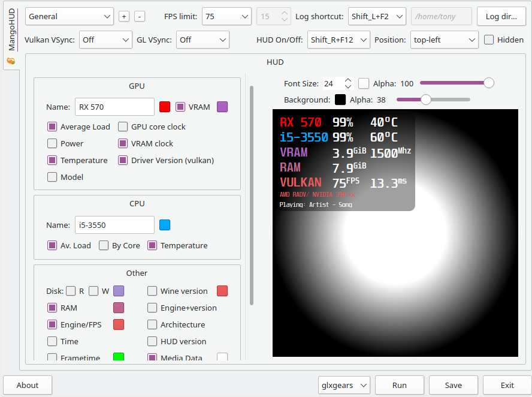Viewport: 532px width, 397px height.
Task: Open the red GPU name color swatch
Action: point(165,107)
